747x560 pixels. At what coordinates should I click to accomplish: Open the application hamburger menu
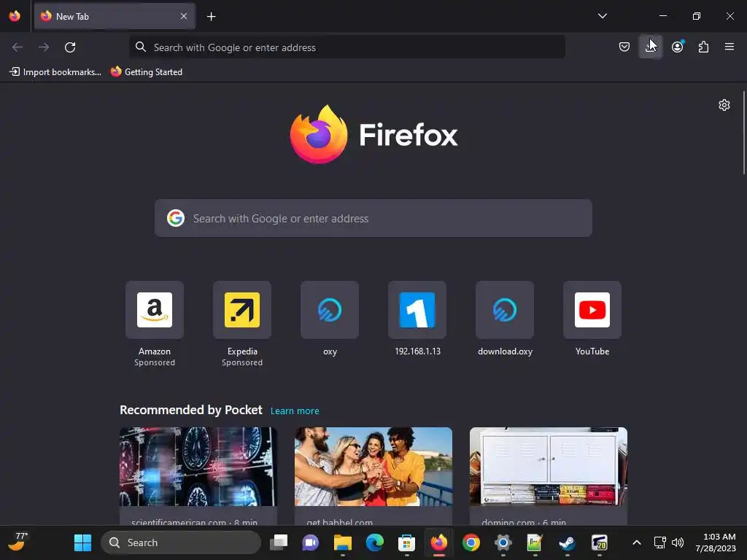(729, 47)
